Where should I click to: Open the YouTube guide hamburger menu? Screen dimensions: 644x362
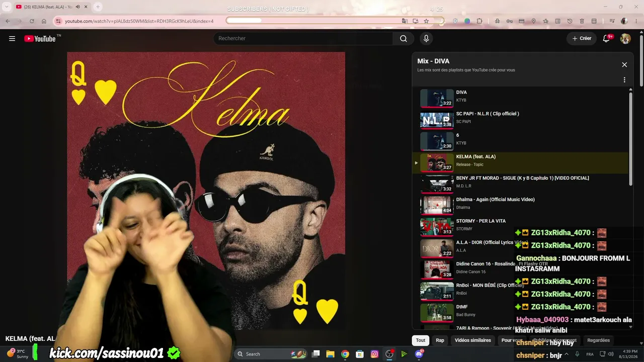coord(12,39)
